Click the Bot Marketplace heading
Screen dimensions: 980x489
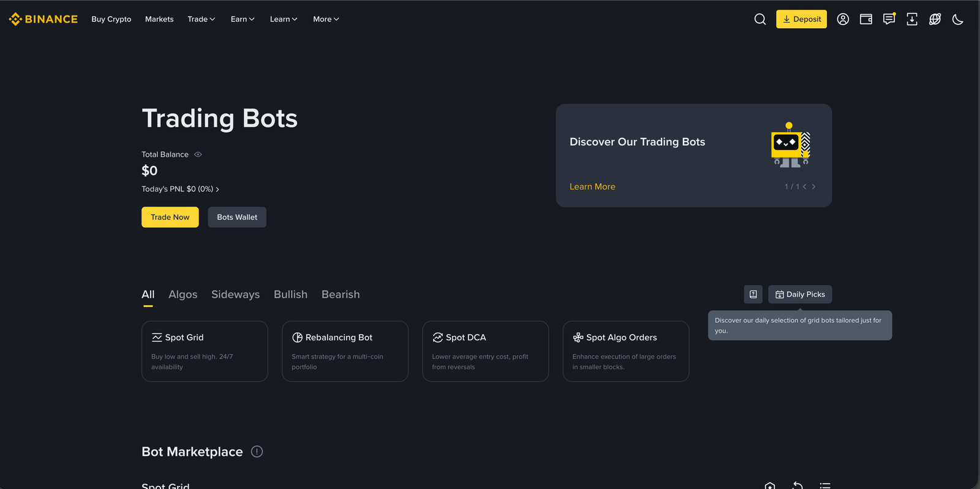pyautogui.click(x=192, y=452)
